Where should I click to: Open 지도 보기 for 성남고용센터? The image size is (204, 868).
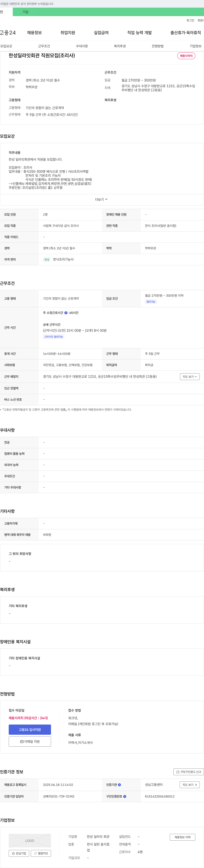[x=190, y=785]
